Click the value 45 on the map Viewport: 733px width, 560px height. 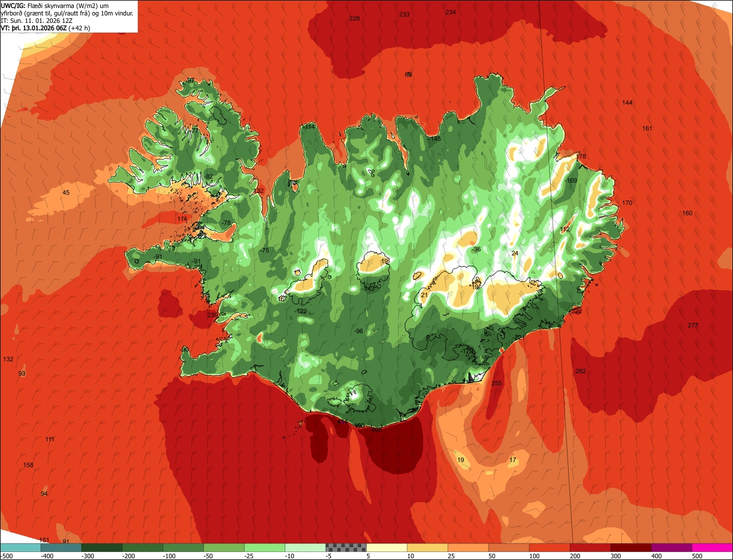pos(66,192)
